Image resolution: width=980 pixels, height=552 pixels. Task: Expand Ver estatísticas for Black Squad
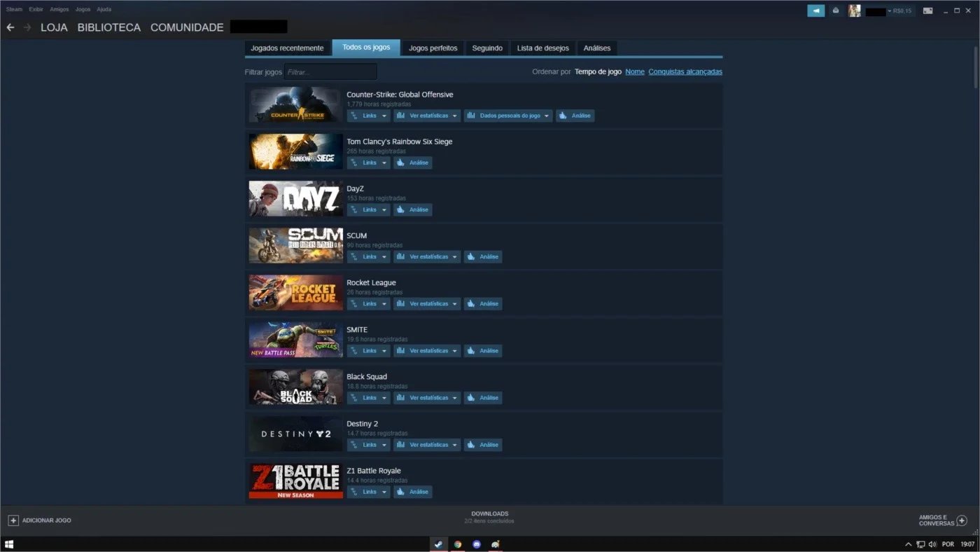(x=427, y=397)
